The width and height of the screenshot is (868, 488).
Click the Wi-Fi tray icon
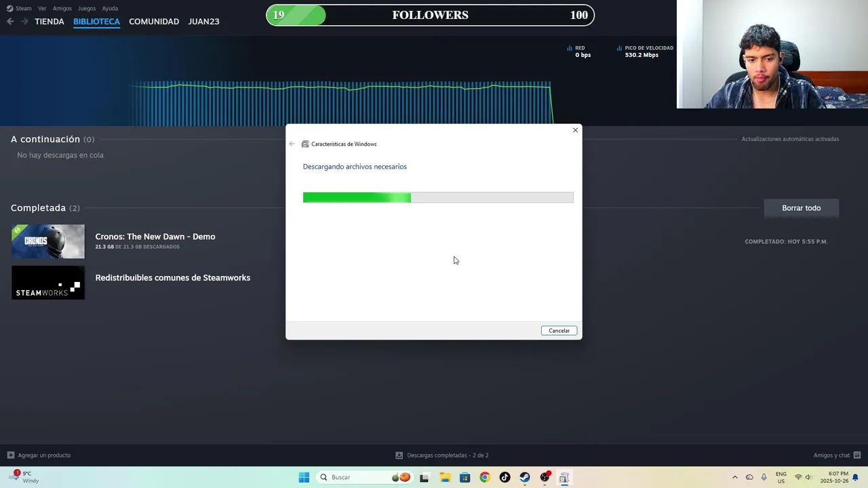(798, 477)
